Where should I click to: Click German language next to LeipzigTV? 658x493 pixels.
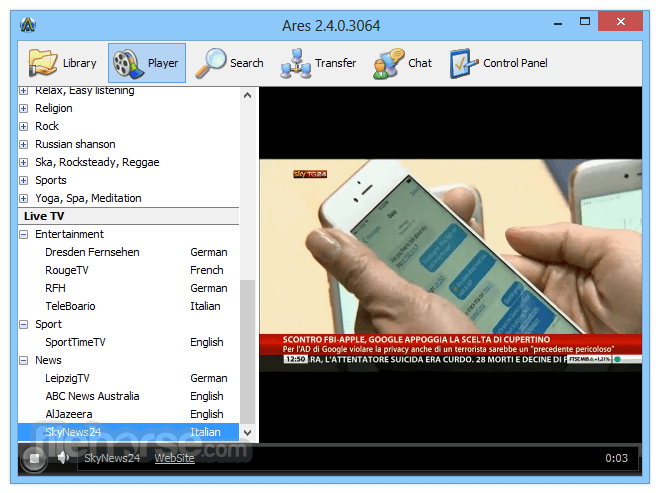pos(209,378)
